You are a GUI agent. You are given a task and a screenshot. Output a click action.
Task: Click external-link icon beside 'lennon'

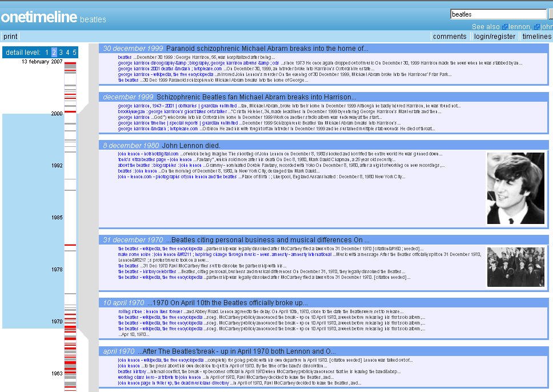pos(504,27)
